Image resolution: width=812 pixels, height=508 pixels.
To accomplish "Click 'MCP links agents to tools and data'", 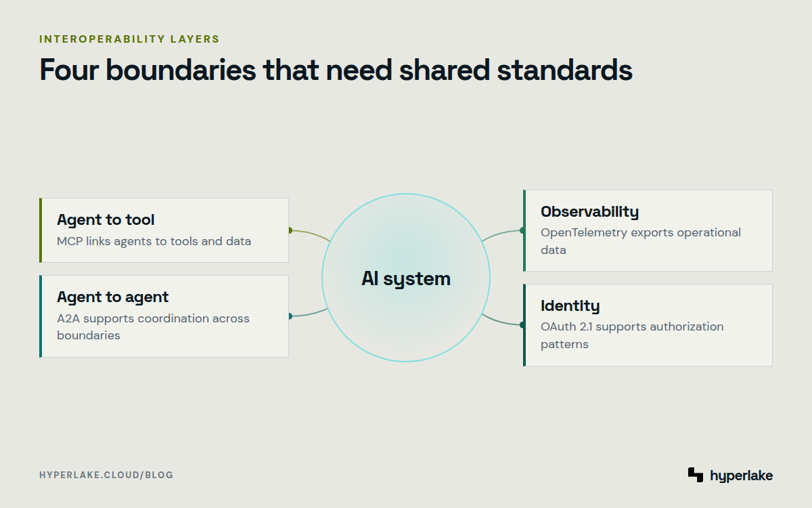I will tap(154, 241).
